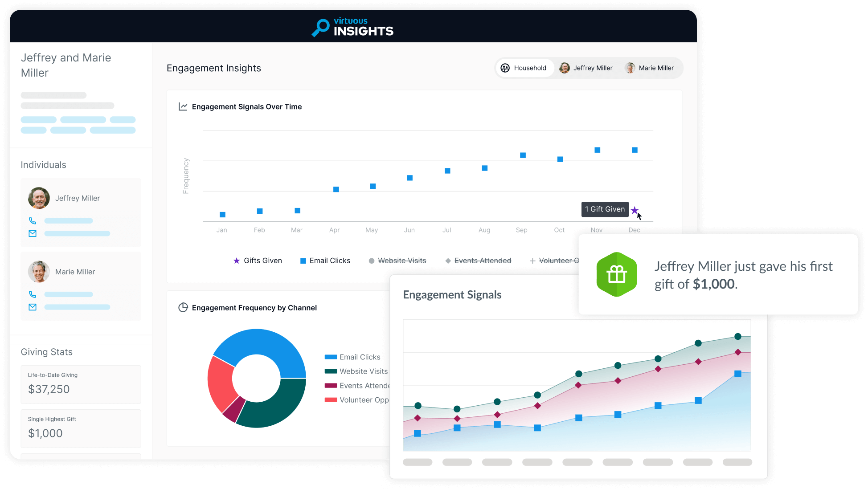Click Marie Miller's phone icon

pos(33,294)
